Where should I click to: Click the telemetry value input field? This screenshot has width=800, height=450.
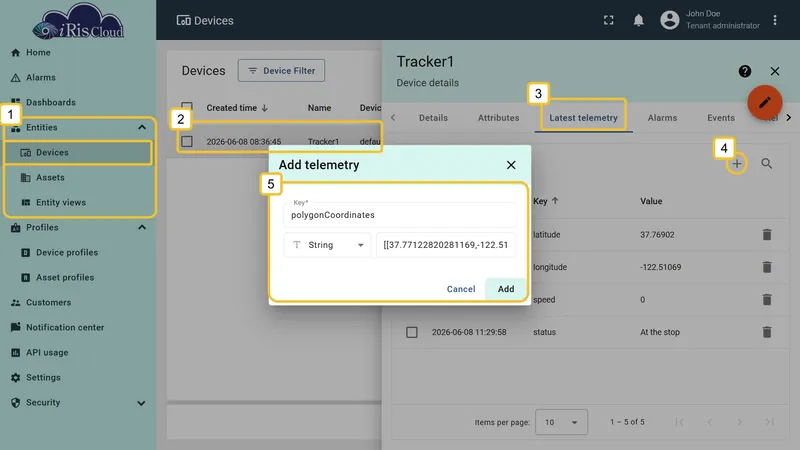coord(446,245)
